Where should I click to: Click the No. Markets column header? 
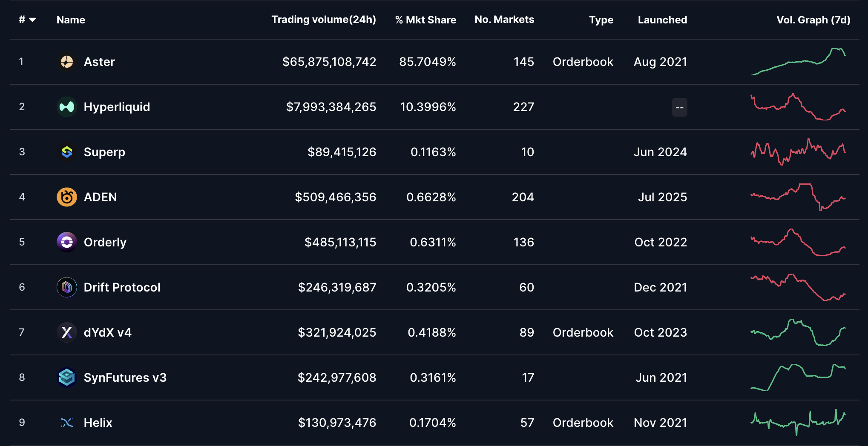pyautogui.click(x=504, y=19)
